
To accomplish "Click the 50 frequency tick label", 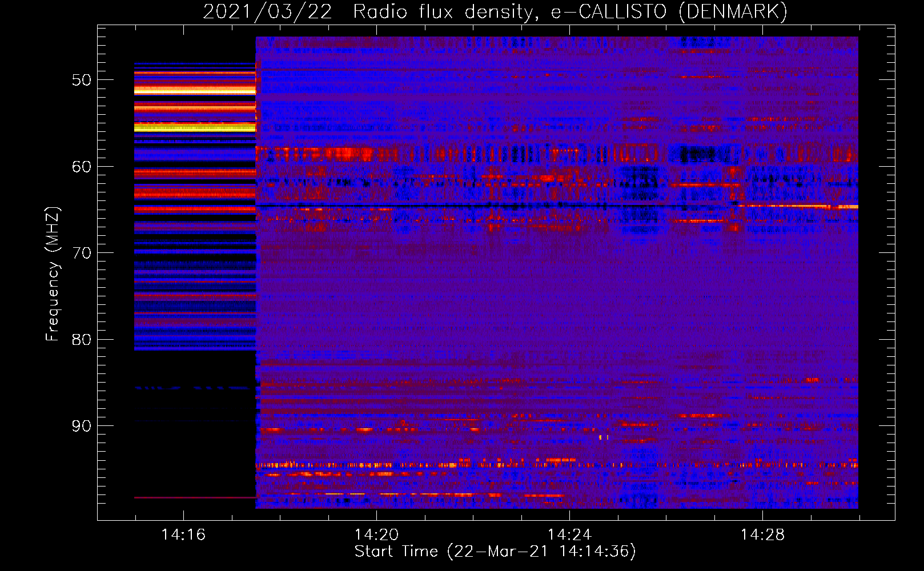I will click(x=82, y=80).
